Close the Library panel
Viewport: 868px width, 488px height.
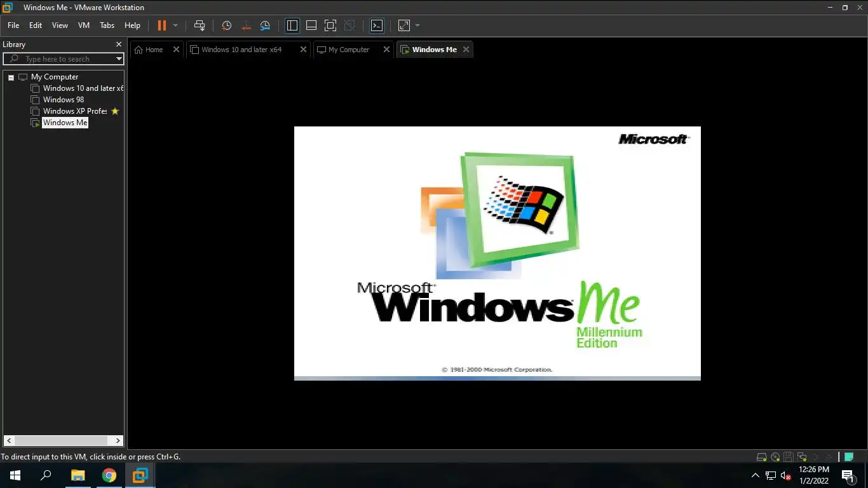pos(118,44)
